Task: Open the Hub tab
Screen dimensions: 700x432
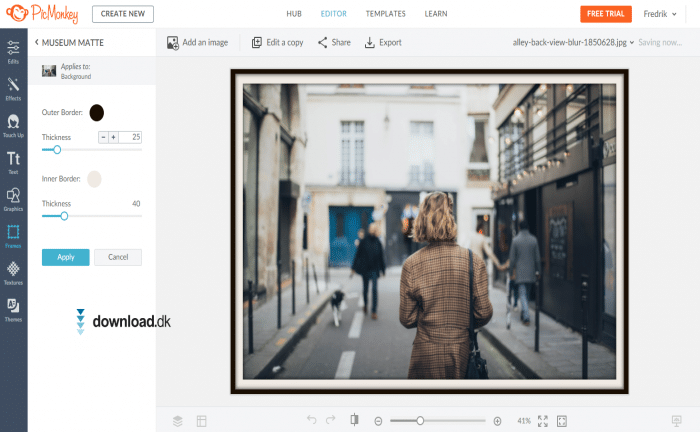Action: coord(296,14)
